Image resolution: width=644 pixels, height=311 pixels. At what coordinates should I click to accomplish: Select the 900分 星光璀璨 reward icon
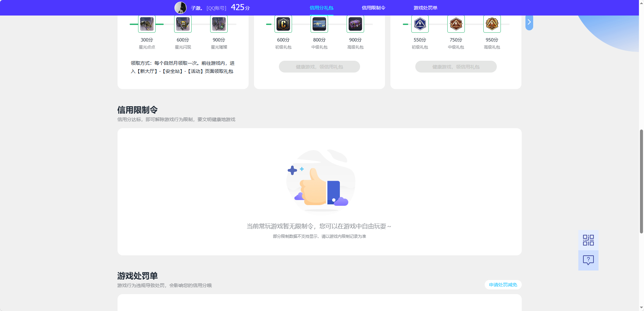click(x=219, y=24)
